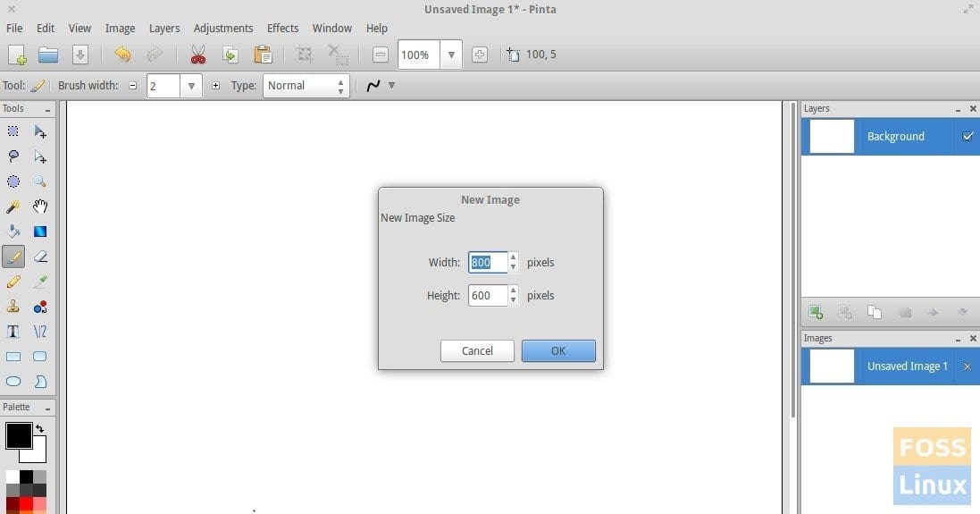Image resolution: width=980 pixels, height=514 pixels.
Task: Confirm New Image dialog with OK
Action: point(558,350)
